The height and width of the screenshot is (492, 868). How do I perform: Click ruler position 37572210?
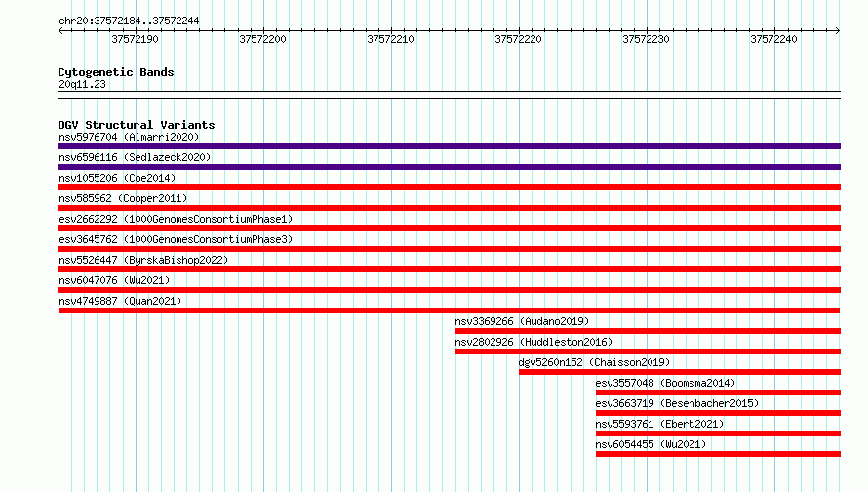(390, 39)
